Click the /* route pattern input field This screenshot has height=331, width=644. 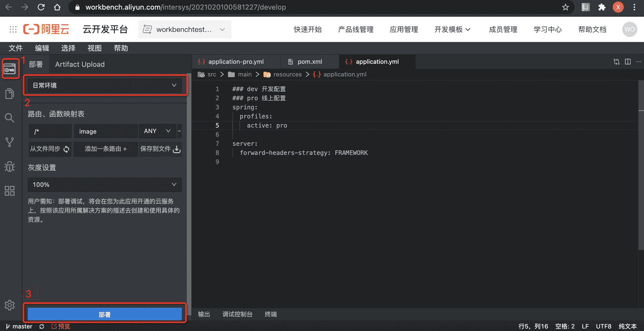click(50, 131)
